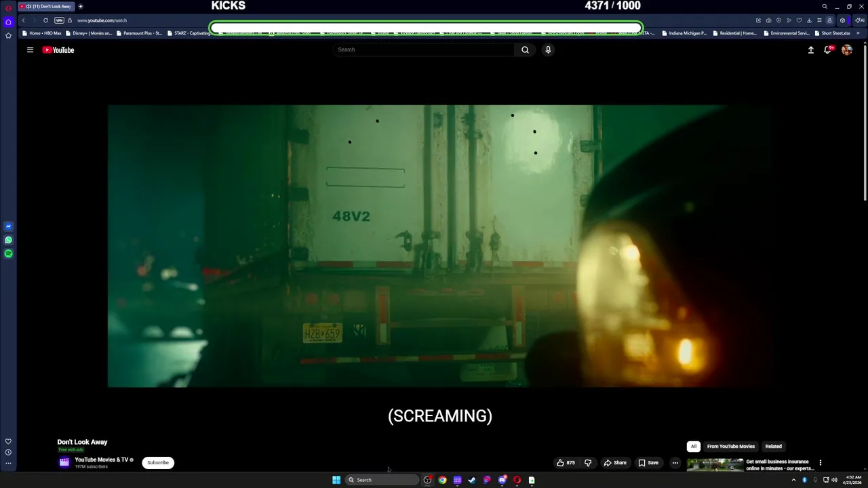The width and height of the screenshot is (868, 488).
Task: Share the Don't Look Away video
Action: click(x=615, y=463)
